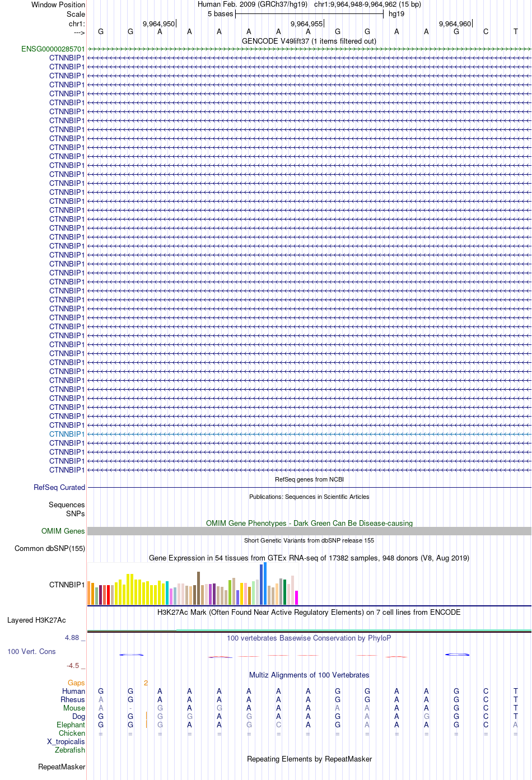Click the Mouse alignment row label

click(x=74, y=708)
